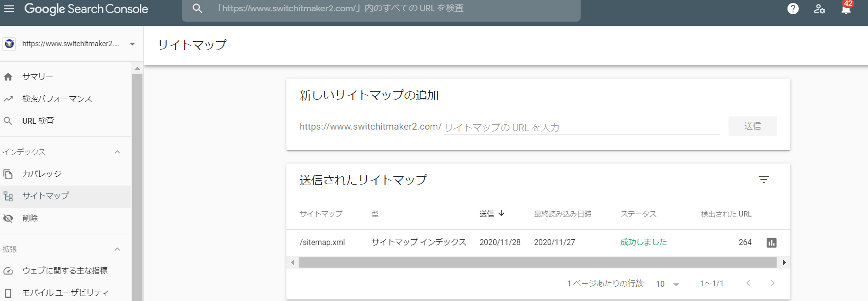Select サイトマップ in the sidebar

[x=66, y=196]
